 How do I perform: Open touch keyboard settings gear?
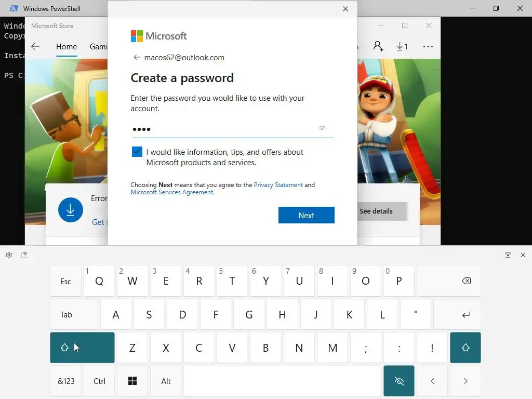tap(9, 255)
